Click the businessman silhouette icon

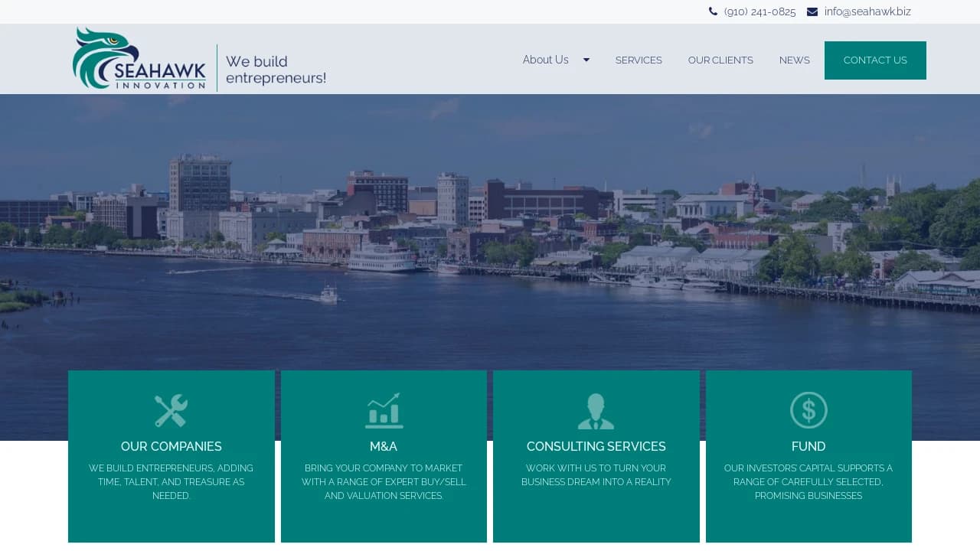[x=596, y=411]
